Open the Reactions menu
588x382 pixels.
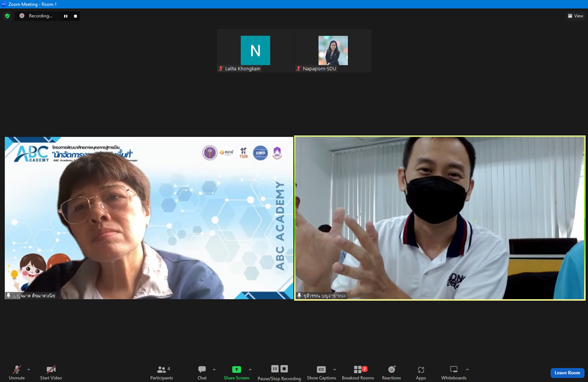(391, 372)
